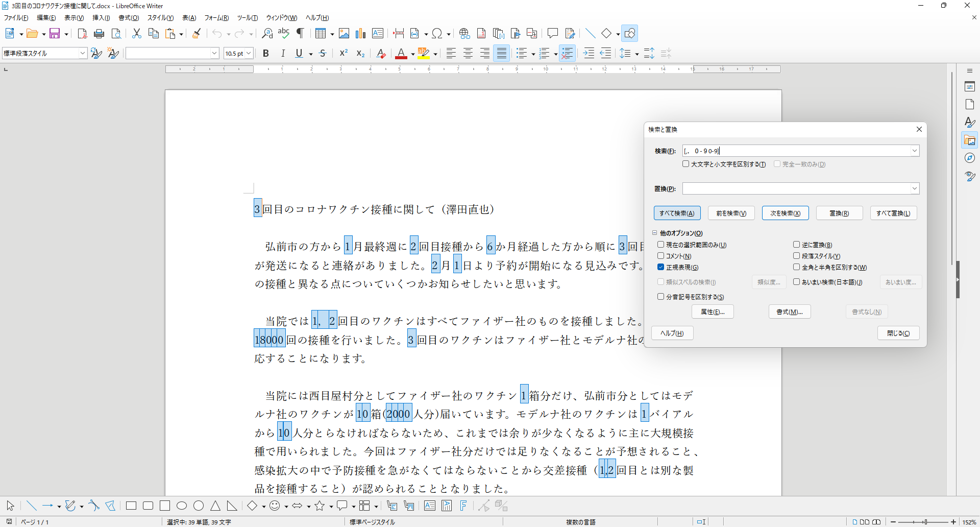Collapse the 他のオプション section
The height and width of the screenshot is (527, 980).
coord(654,233)
